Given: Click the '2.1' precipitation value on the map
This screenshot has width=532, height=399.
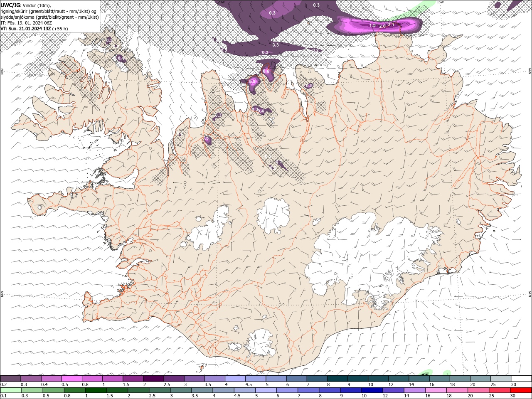Looking at the screenshot, I should (x=391, y=25).
